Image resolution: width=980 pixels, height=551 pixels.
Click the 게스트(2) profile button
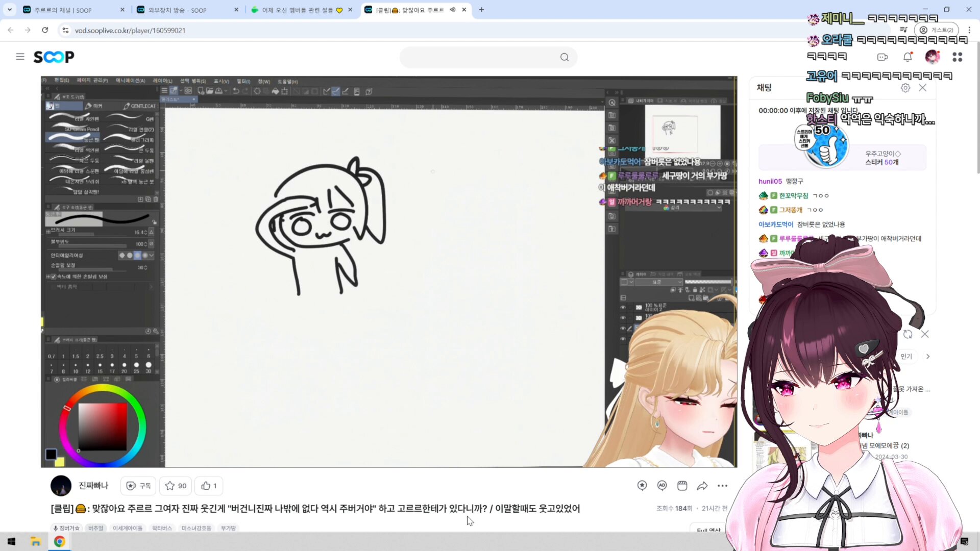(x=937, y=30)
